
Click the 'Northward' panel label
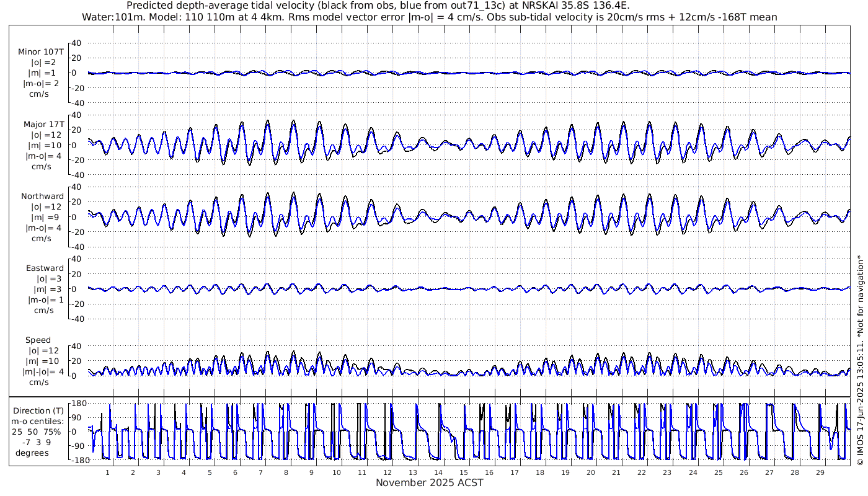pos(42,197)
